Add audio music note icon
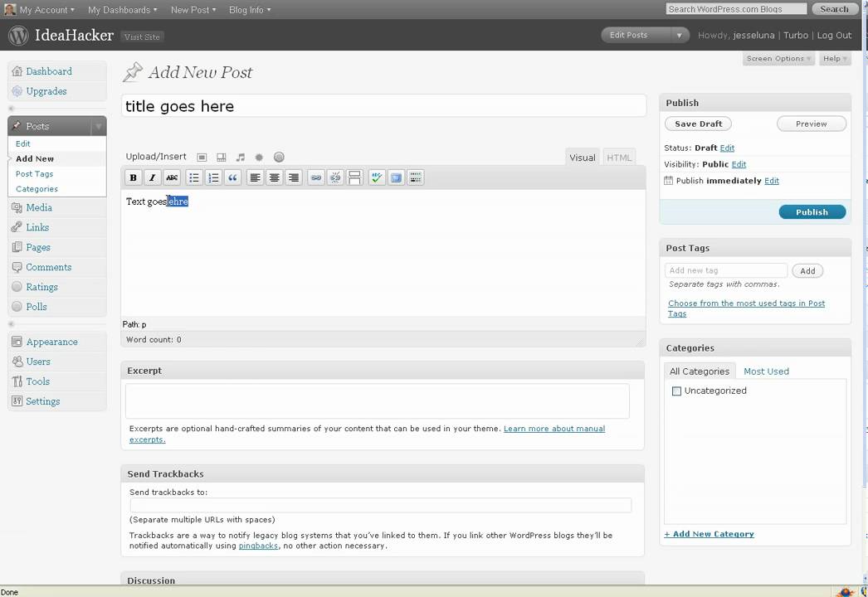This screenshot has width=868, height=597. (x=241, y=158)
